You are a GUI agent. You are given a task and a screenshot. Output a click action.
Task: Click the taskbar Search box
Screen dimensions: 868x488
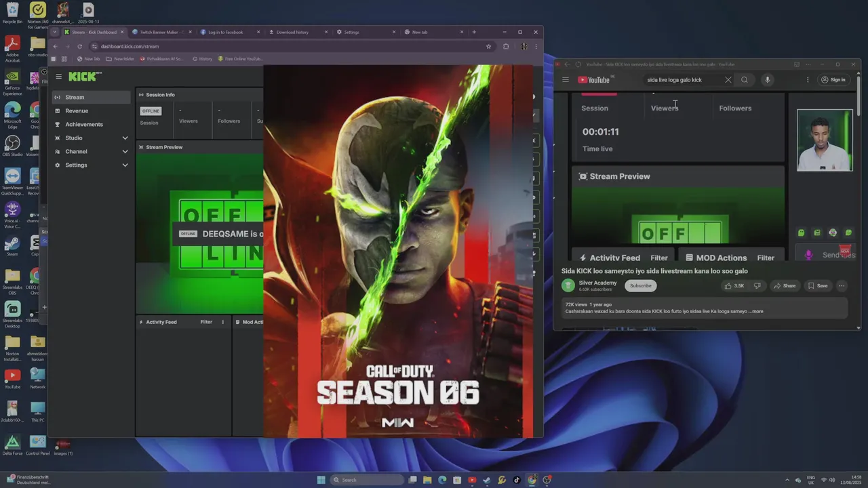366,480
